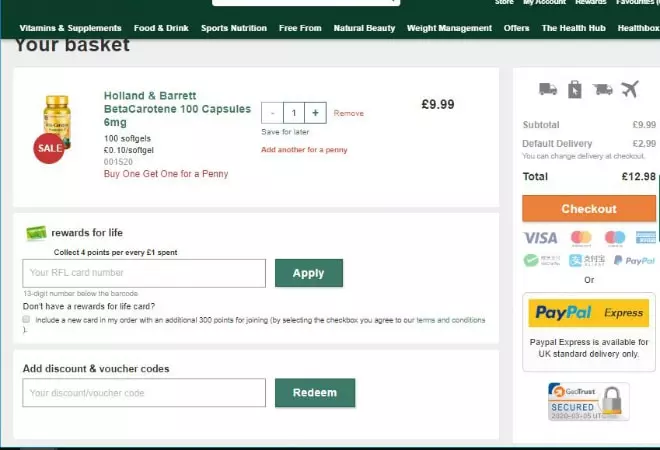660x450 pixels.
Task: Click the WeChat Pay logo
Action: (x=542, y=261)
